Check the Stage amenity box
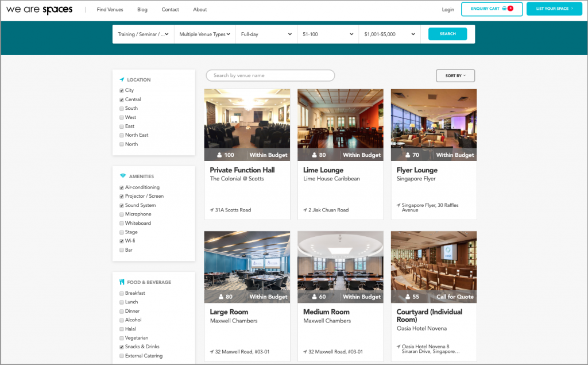This screenshot has height=365, width=588. click(122, 232)
